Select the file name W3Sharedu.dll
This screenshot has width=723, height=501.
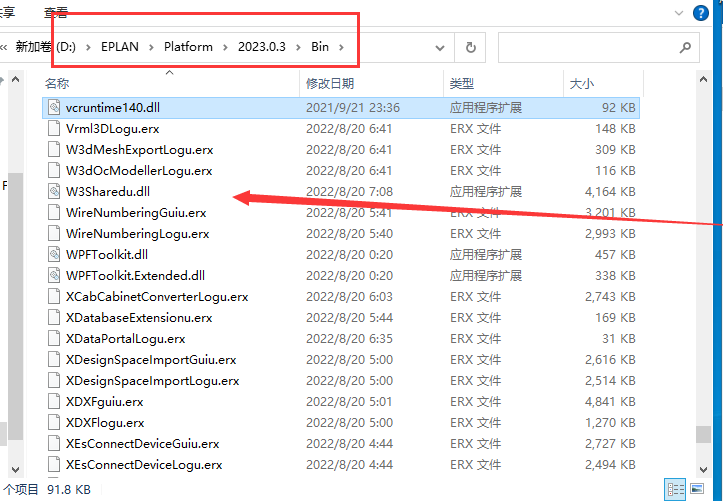point(108,191)
